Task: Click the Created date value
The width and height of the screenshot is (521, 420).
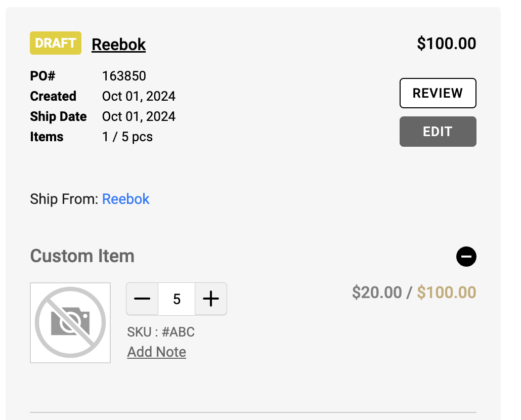Action: 139,96
